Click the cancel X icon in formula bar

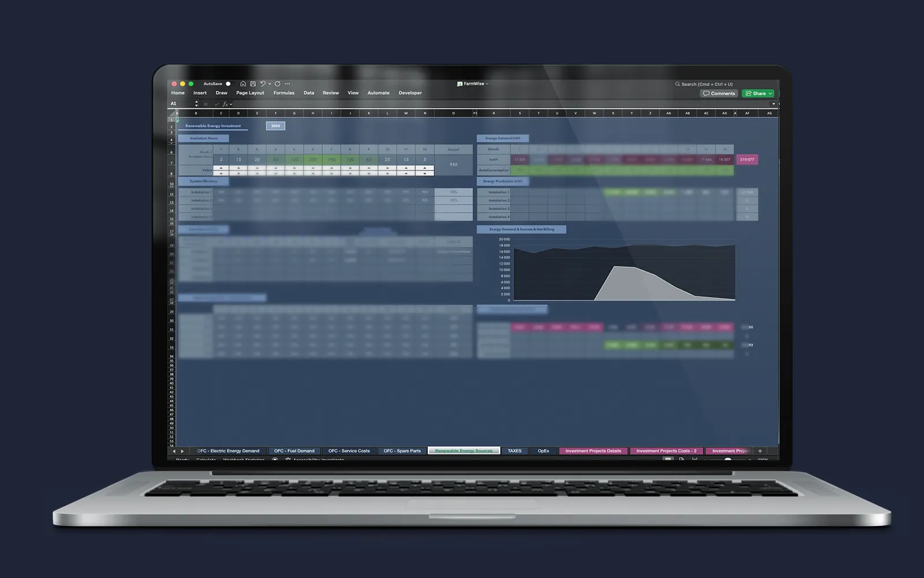(206, 104)
